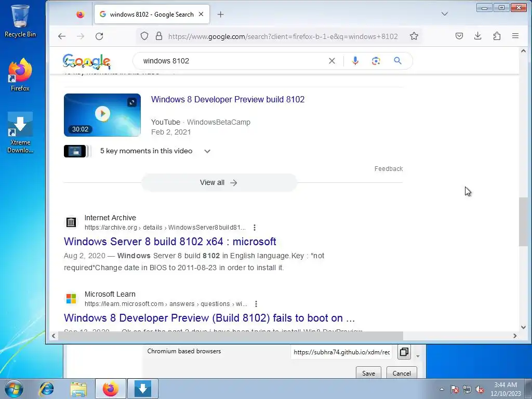Open the extensions puzzle-piece icon
This screenshot has width=532, height=399.
click(497, 36)
